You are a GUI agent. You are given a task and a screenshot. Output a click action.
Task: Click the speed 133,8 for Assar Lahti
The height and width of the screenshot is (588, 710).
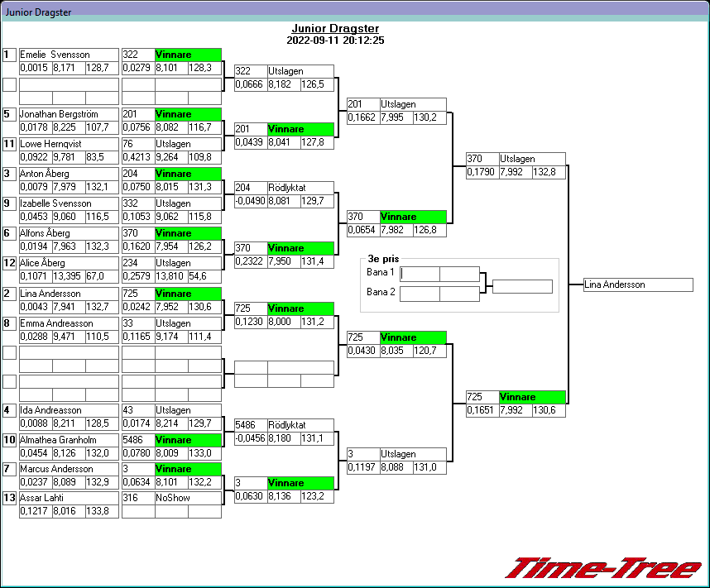103,511
